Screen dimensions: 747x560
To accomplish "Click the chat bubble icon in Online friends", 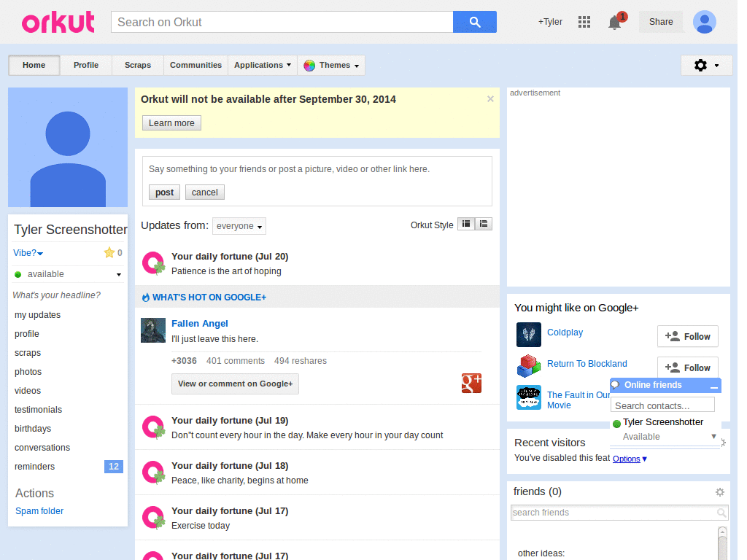I will point(616,385).
